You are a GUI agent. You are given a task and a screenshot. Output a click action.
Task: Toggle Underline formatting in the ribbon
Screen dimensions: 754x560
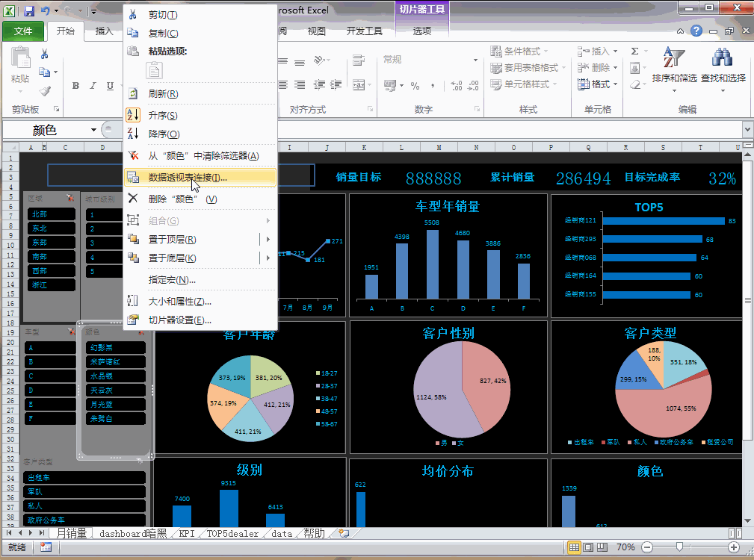(110, 86)
